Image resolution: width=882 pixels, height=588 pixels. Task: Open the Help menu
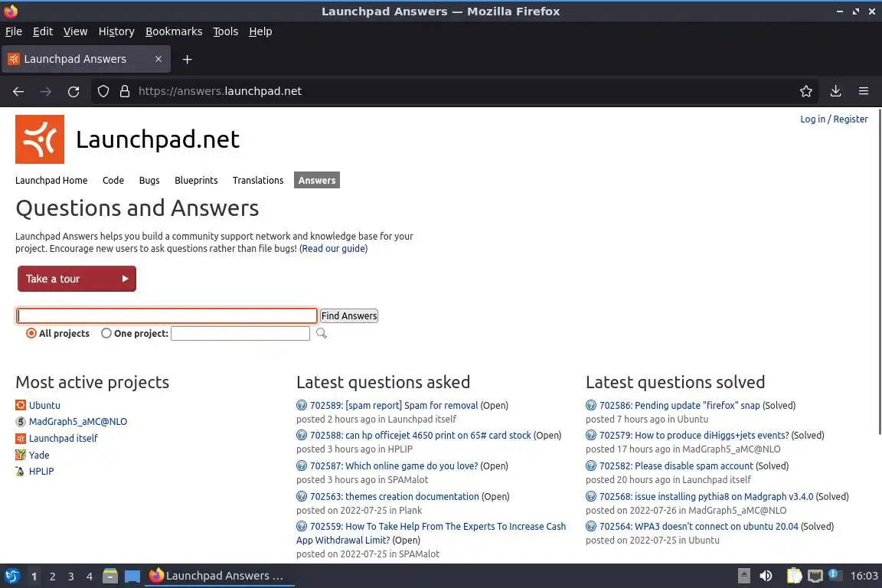(x=260, y=31)
